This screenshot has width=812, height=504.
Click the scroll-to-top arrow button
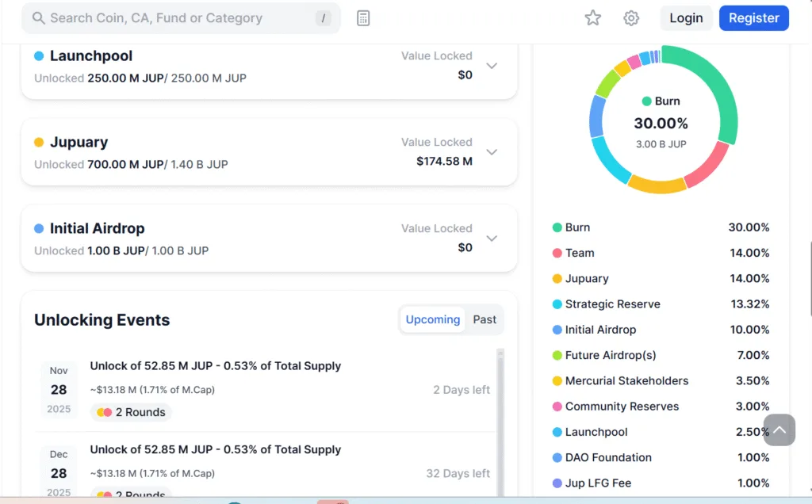click(779, 430)
